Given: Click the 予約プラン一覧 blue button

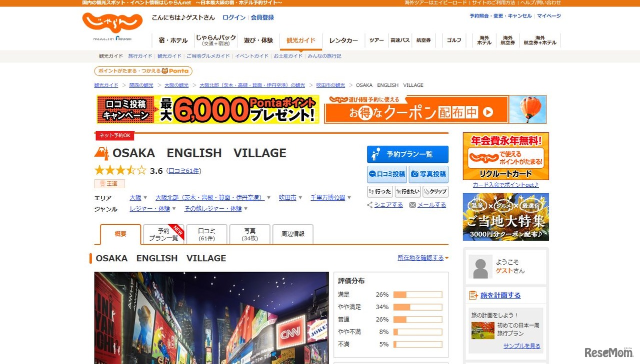Looking at the screenshot, I should [407, 154].
